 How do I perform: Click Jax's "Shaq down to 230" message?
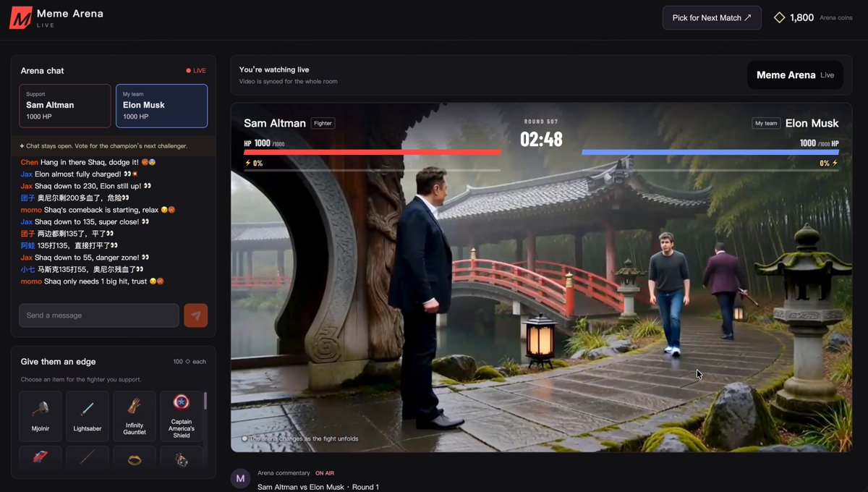(x=86, y=186)
